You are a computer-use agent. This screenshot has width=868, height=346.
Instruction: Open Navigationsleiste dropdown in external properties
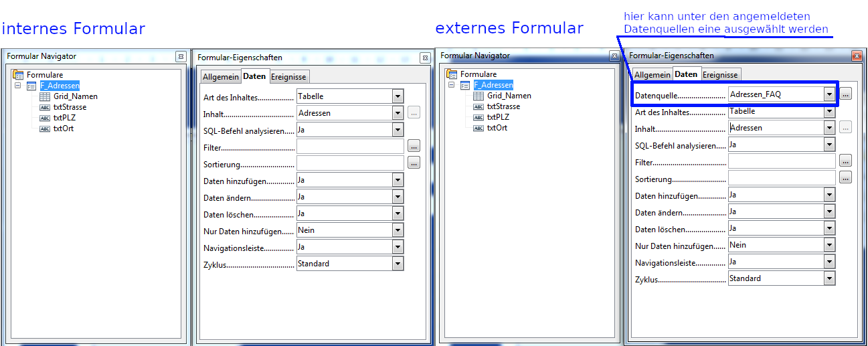[830, 262]
